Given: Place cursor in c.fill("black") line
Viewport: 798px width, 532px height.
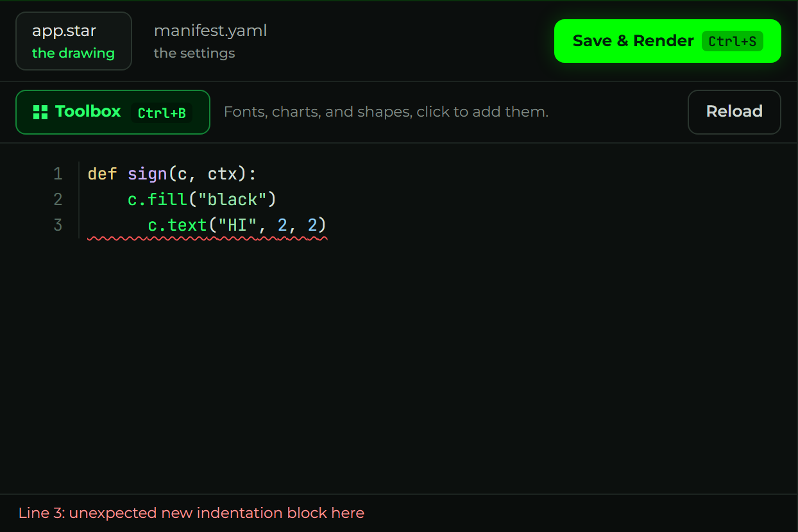Looking at the screenshot, I should (x=202, y=200).
